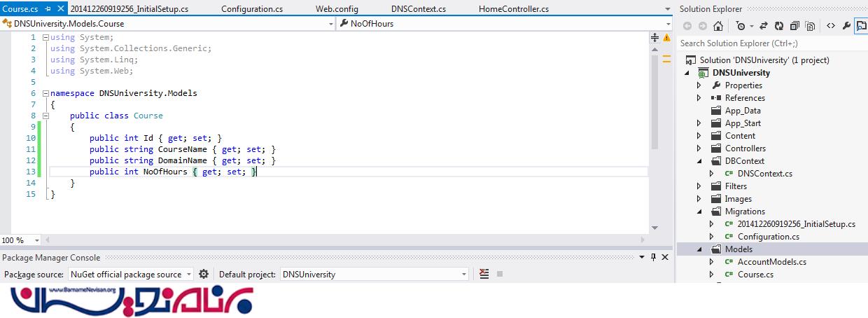This screenshot has width=868, height=318.
Task: Clear the Package Manager Console
Action: [484, 274]
